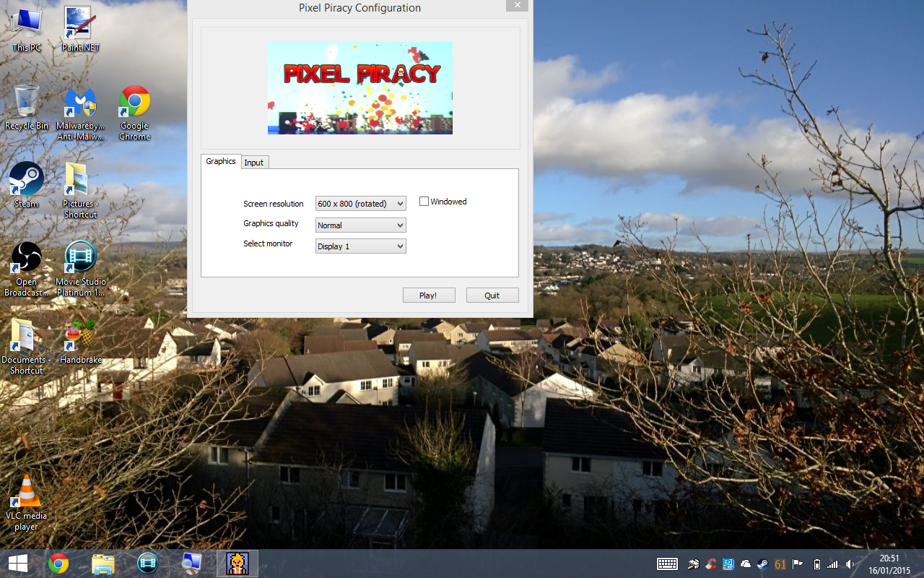
Task: Open Steam desktop shortcut
Action: 27,186
